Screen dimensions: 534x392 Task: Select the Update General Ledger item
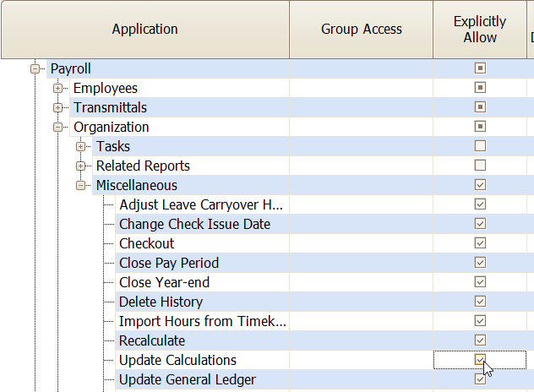[x=188, y=379]
